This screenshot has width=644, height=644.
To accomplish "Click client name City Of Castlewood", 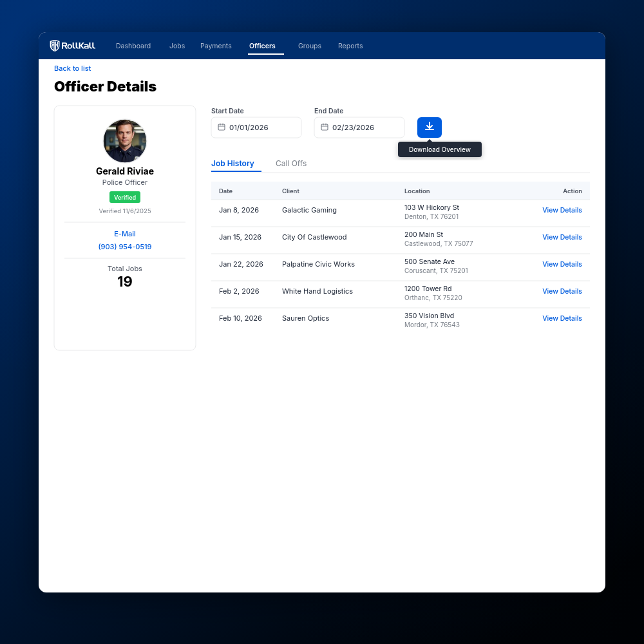I will click(x=314, y=237).
